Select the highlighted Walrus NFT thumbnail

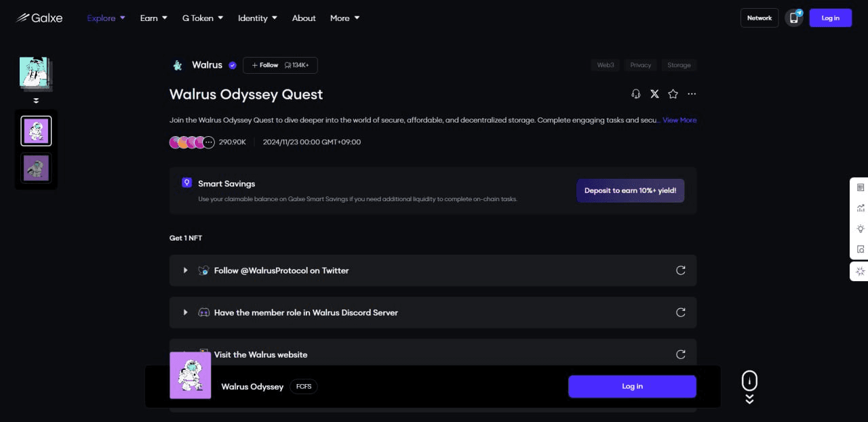[x=36, y=131]
